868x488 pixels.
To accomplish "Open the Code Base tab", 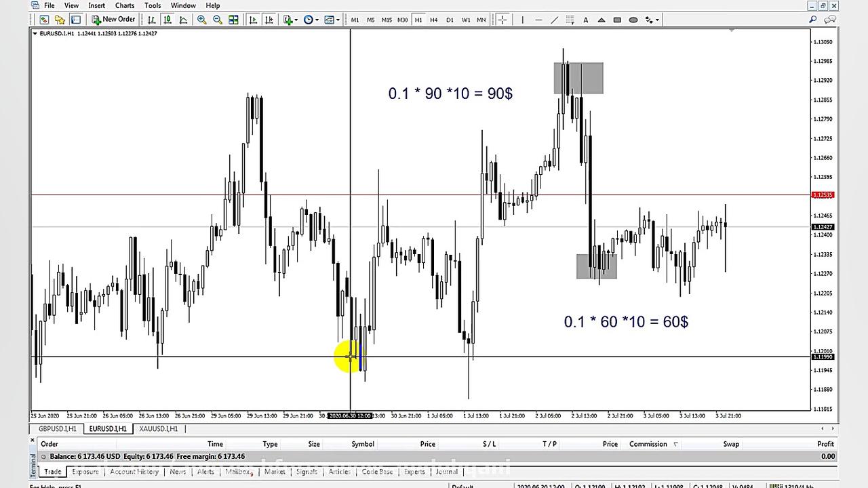I will pos(377,472).
